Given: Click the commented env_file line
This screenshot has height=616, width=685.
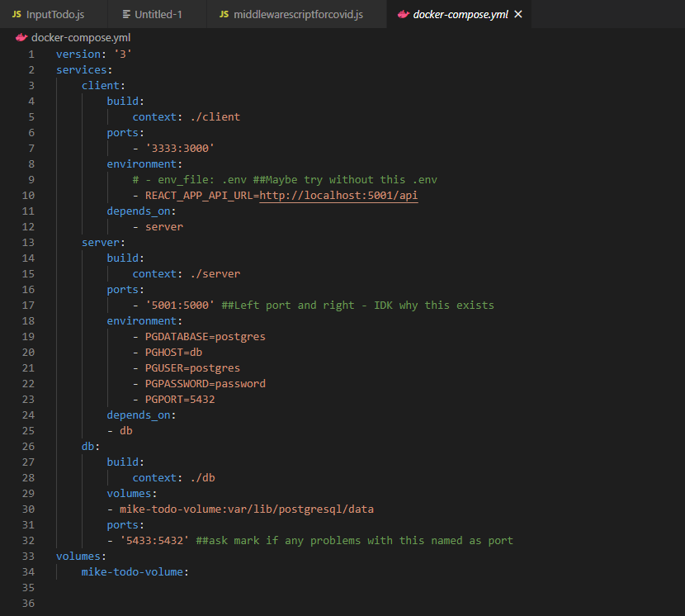Looking at the screenshot, I should pos(284,180).
